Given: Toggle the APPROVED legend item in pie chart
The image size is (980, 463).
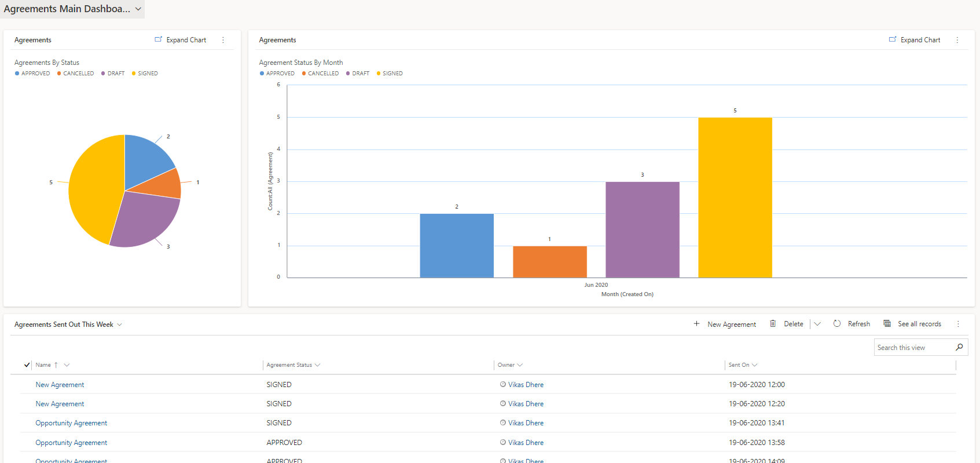Looking at the screenshot, I should (x=32, y=74).
